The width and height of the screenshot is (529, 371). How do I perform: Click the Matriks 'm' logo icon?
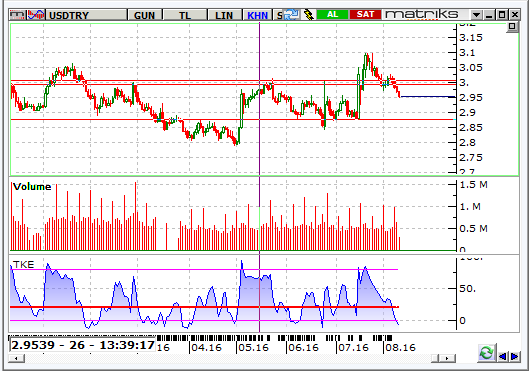[18, 15]
